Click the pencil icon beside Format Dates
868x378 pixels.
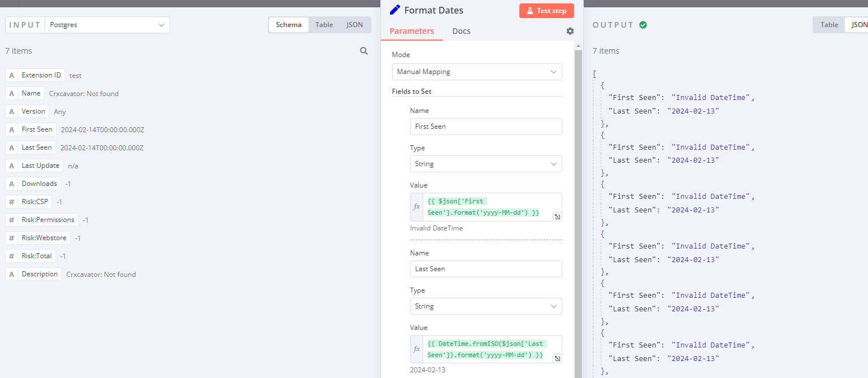[x=395, y=10]
